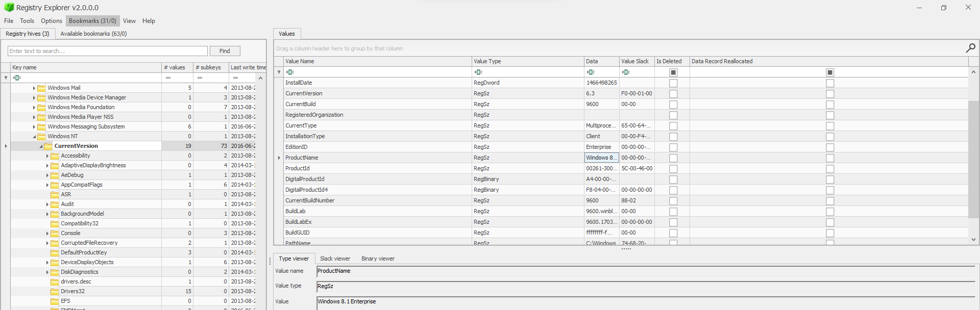Click the Value name field showing ProductName
Image resolution: width=980 pixels, height=310 pixels.
click(646, 271)
